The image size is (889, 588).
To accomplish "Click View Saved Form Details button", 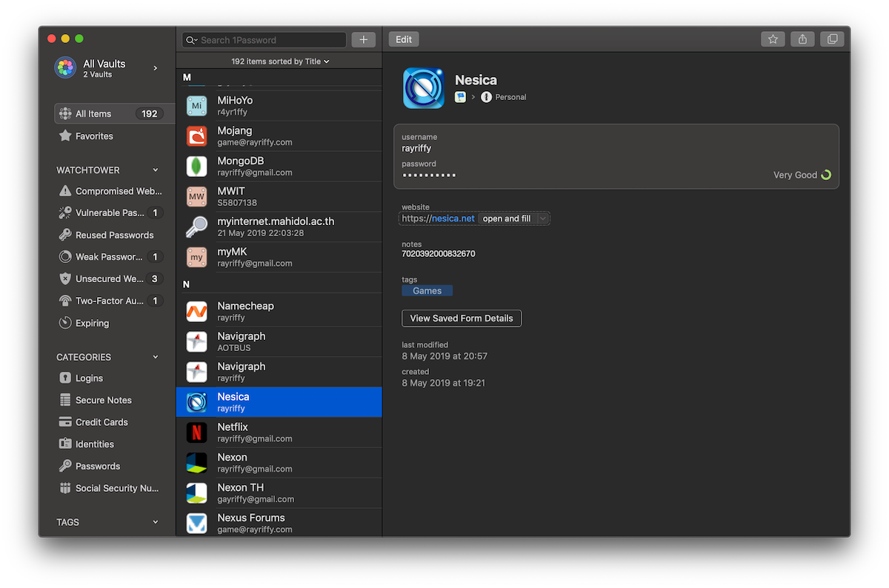I will pyautogui.click(x=462, y=318).
